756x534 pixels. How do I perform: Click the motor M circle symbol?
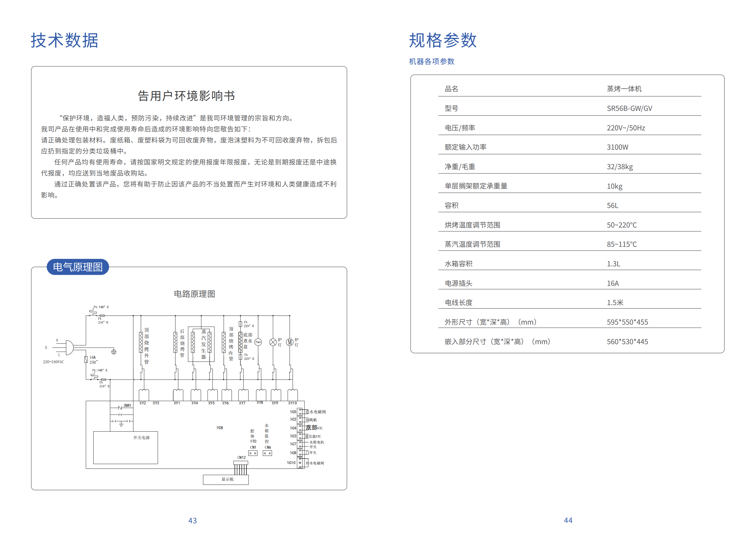tap(289, 342)
